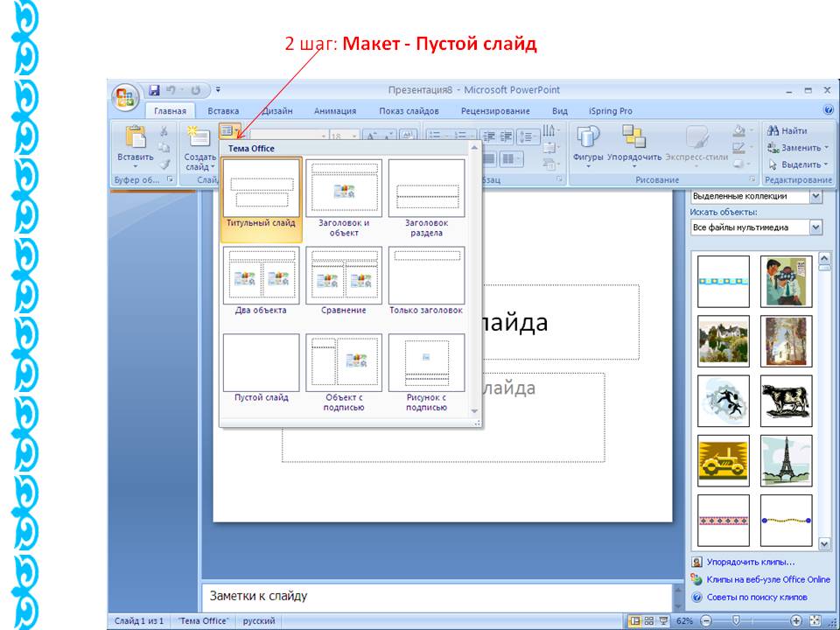Open the Layout (Макет) dropdown button
Viewport: 840px width, 630px height.
(229, 131)
